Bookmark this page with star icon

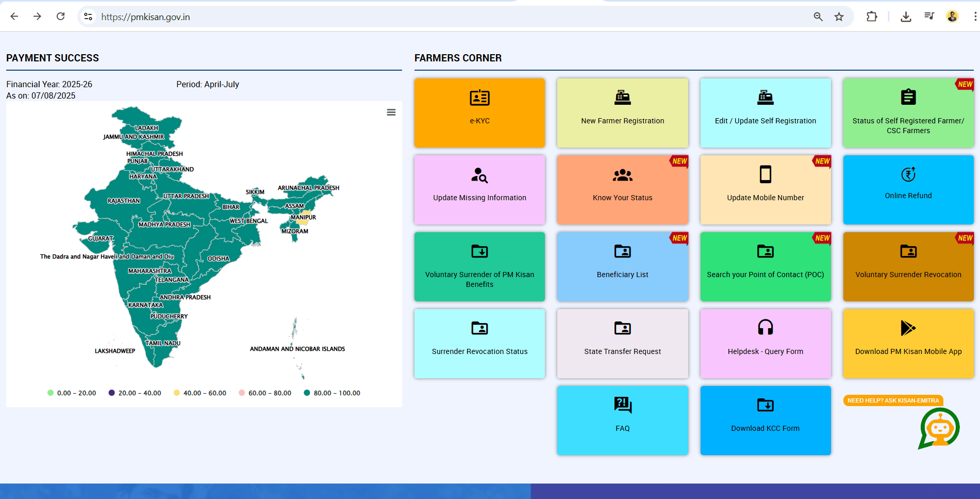click(x=839, y=17)
